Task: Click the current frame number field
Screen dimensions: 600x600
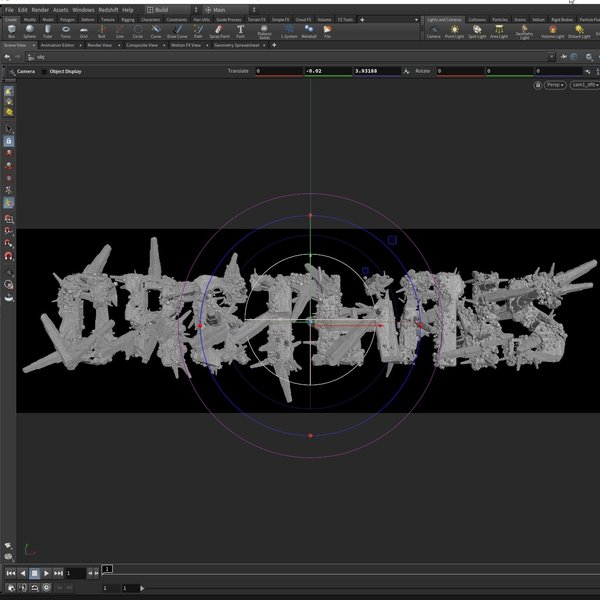Action: coord(75,573)
